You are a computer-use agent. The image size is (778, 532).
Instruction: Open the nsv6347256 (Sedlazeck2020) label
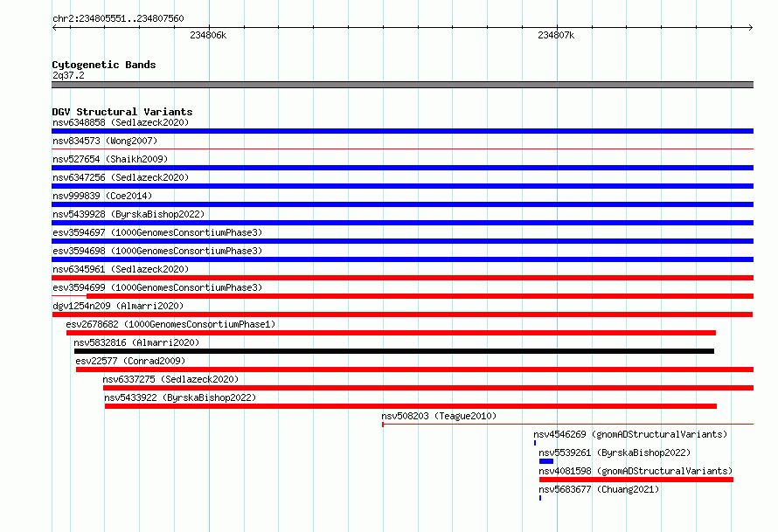pos(121,177)
